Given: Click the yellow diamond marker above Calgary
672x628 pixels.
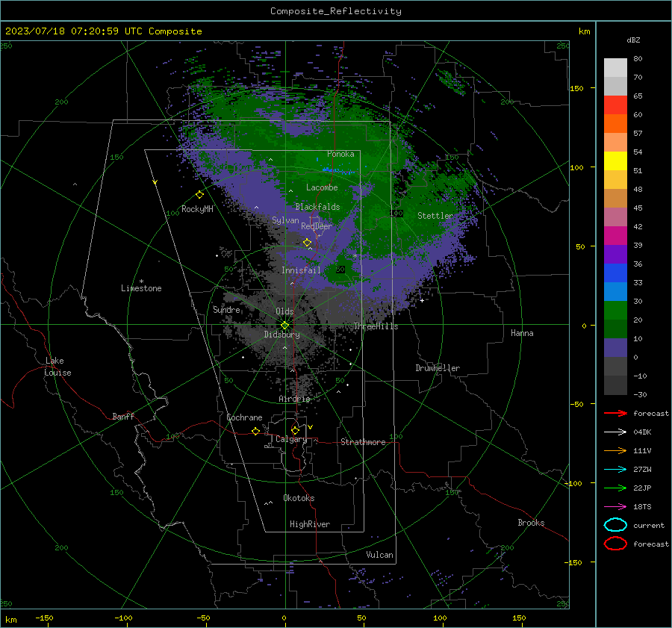Looking at the screenshot, I should 295,430.
